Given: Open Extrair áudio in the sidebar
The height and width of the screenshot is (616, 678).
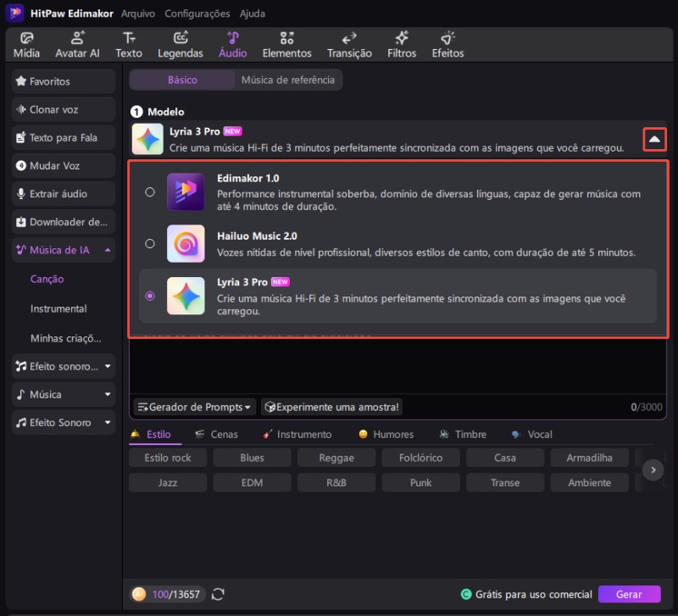Looking at the screenshot, I should [x=64, y=194].
